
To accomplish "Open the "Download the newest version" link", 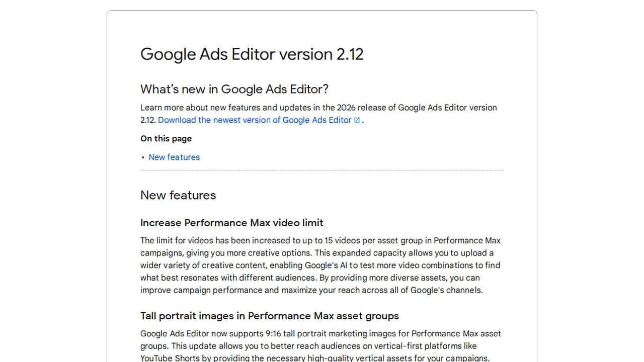I will (x=254, y=120).
